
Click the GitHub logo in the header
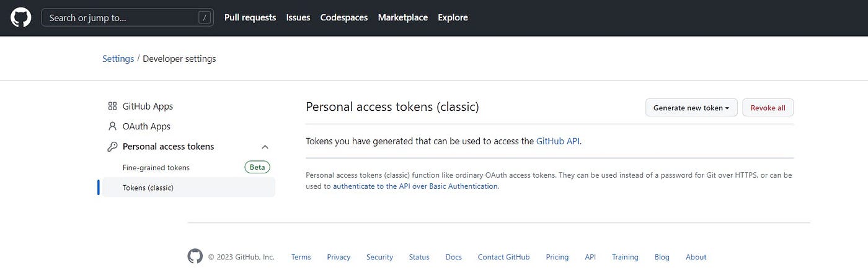21,17
